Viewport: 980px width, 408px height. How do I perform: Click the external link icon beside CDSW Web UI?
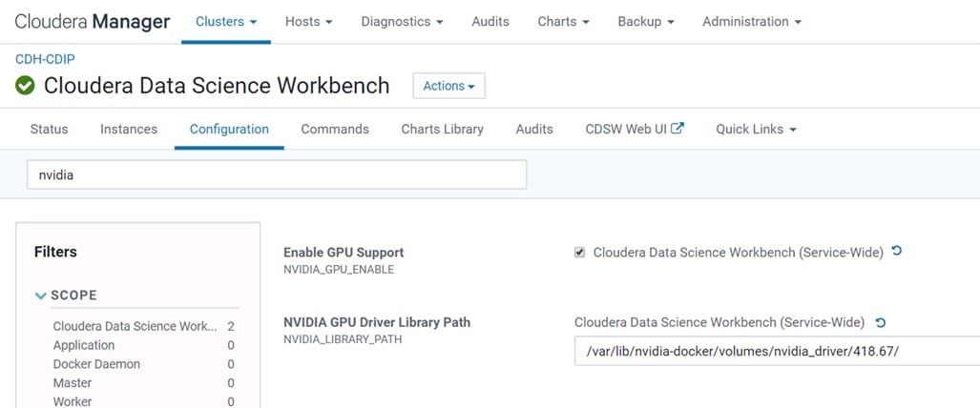click(x=678, y=129)
